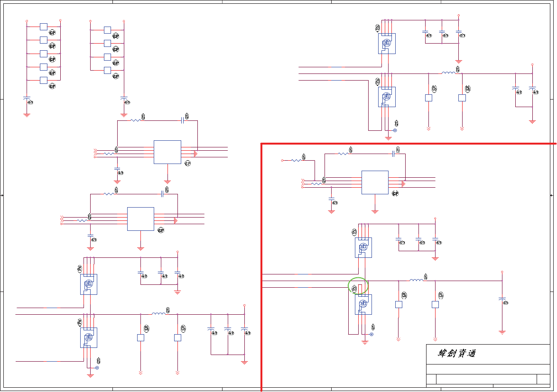Select the lower-left IC rectangle above the MOSFETs
The width and height of the screenshot is (557, 392).
(140, 219)
